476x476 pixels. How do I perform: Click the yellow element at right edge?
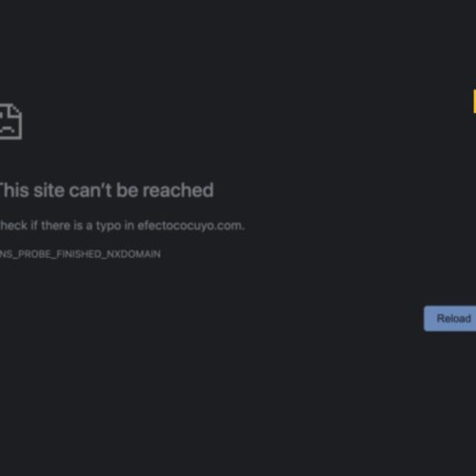coord(474,101)
